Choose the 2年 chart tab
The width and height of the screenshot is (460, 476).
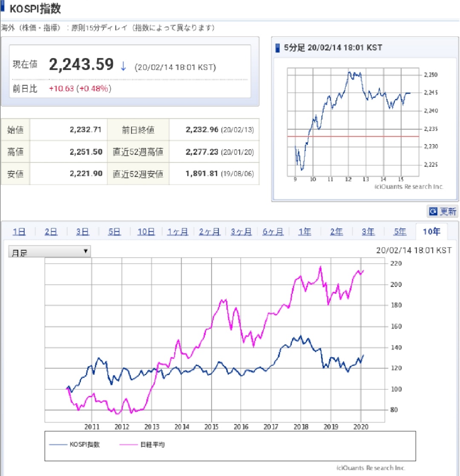coord(336,232)
